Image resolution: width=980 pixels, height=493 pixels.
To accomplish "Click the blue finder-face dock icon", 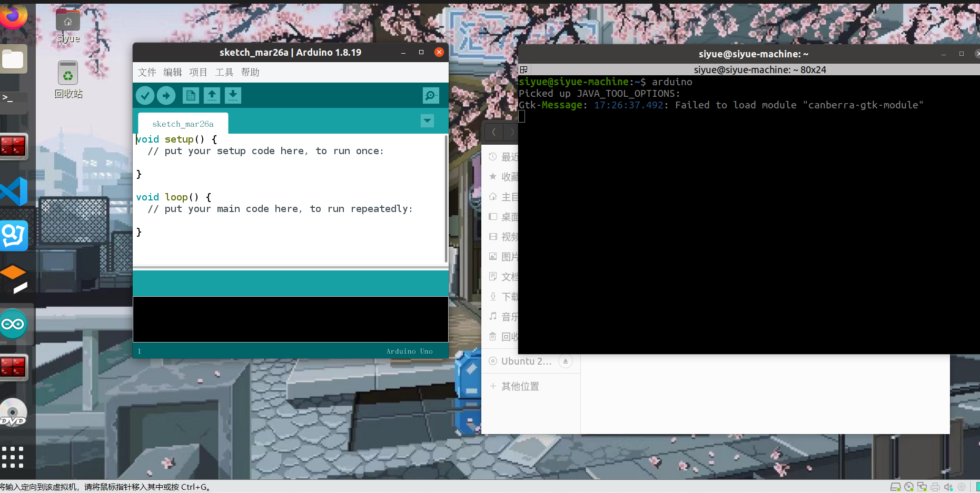I will 14,235.
